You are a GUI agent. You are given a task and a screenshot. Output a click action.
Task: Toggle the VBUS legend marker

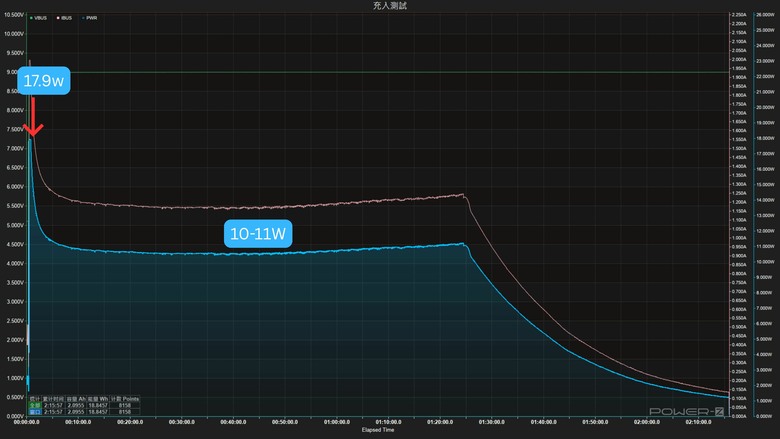click(31, 18)
